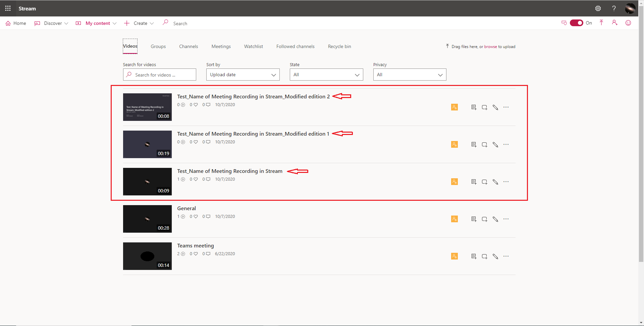
Task: Switch to the Meetings tab
Action: (x=221, y=46)
